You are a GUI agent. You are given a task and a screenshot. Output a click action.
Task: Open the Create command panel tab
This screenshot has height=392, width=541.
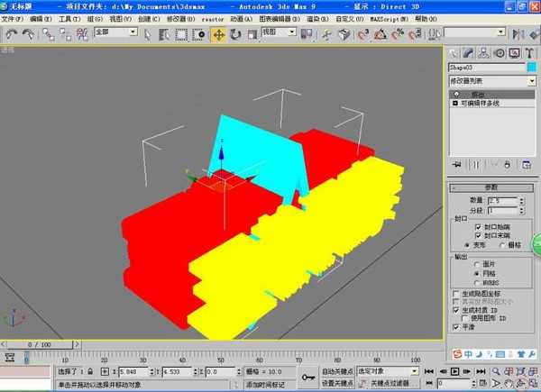pos(453,53)
